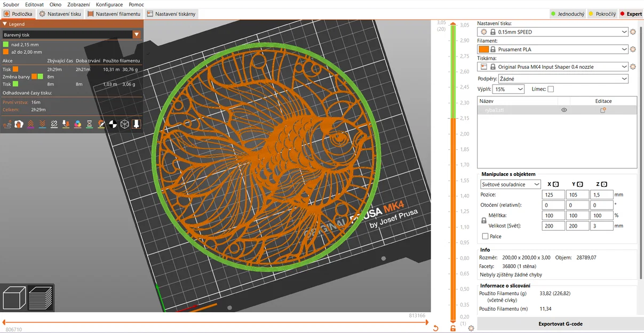Mirror object along Y axis icon

(580, 184)
